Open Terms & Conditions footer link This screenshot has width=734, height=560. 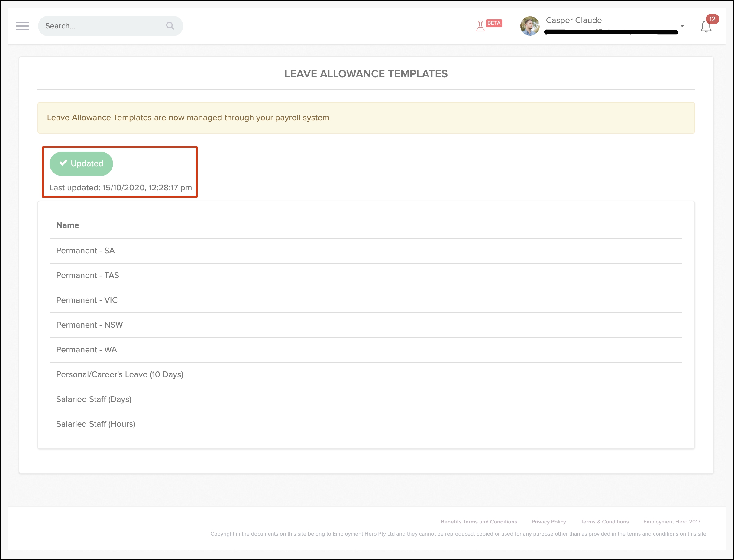pyautogui.click(x=605, y=522)
